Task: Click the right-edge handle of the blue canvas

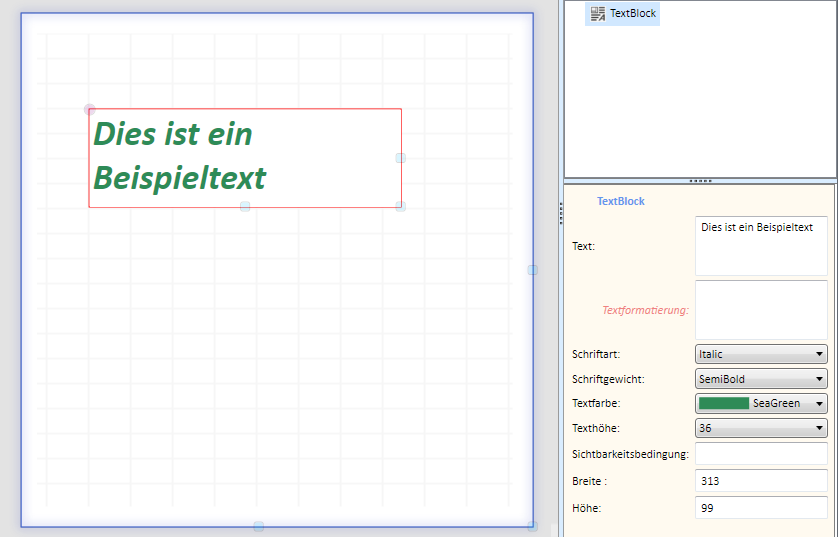Action: (x=533, y=270)
